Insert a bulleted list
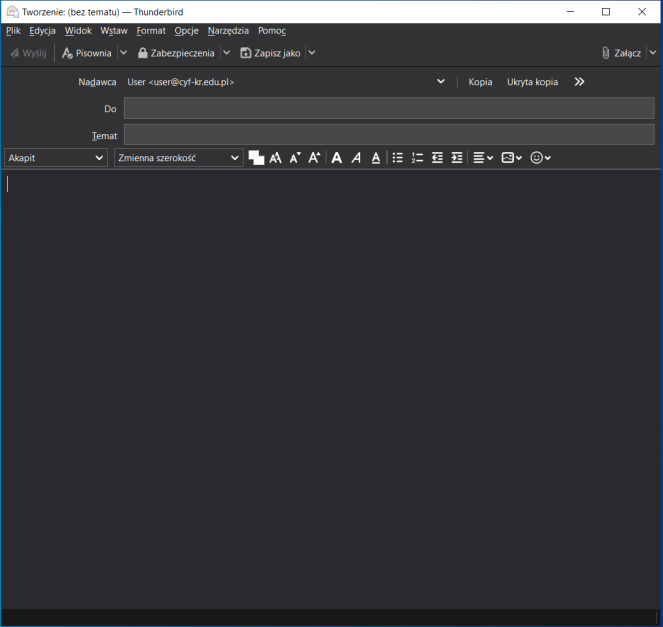This screenshot has height=627, width=663. click(397, 158)
